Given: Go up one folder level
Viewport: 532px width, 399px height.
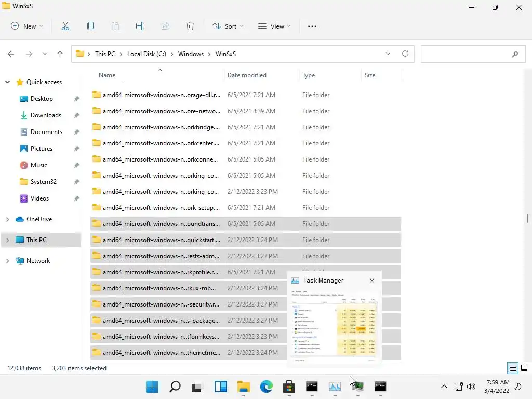Looking at the screenshot, I should tap(60, 54).
